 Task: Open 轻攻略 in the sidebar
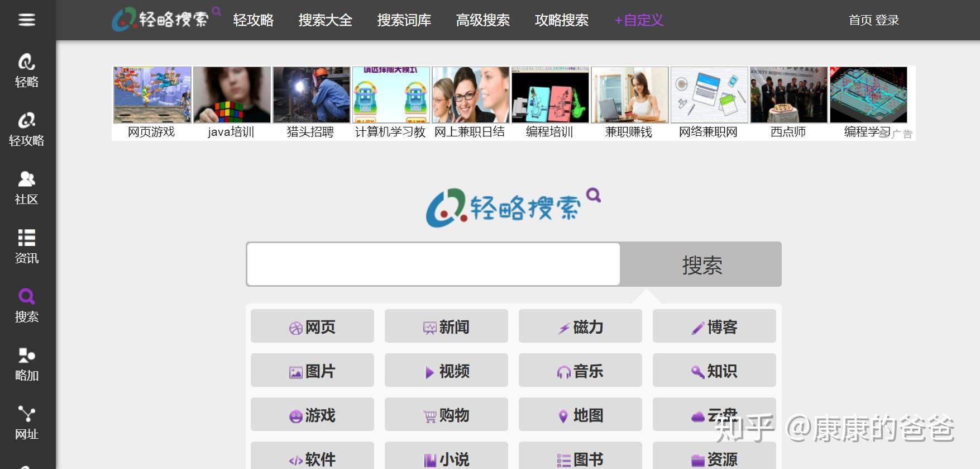click(x=27, y=130)
